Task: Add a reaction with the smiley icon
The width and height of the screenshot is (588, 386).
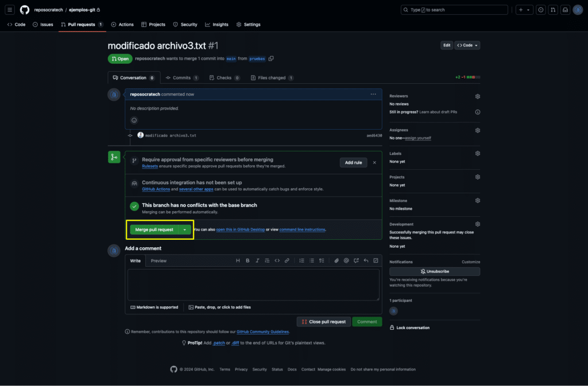Action: tap(134, 120)
